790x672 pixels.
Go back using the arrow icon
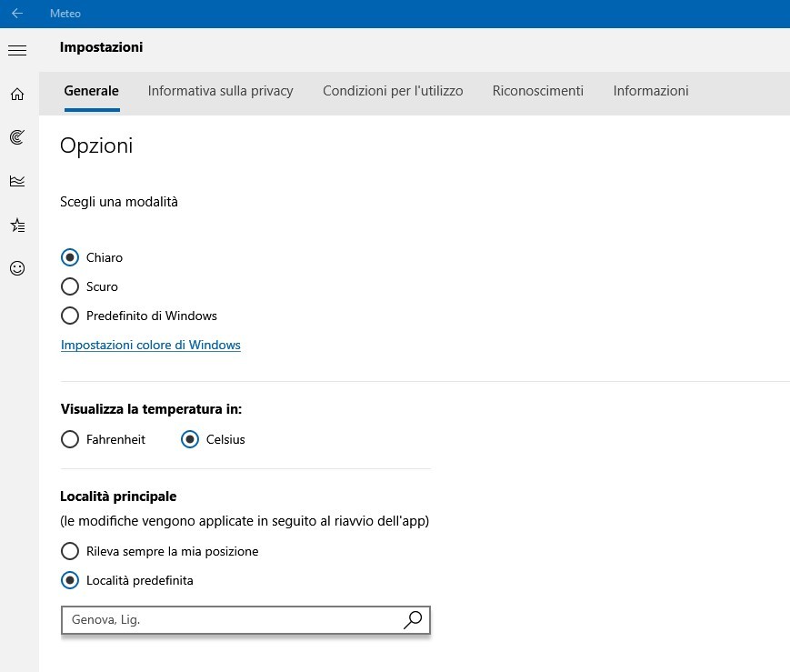click(x=17, y=13)
